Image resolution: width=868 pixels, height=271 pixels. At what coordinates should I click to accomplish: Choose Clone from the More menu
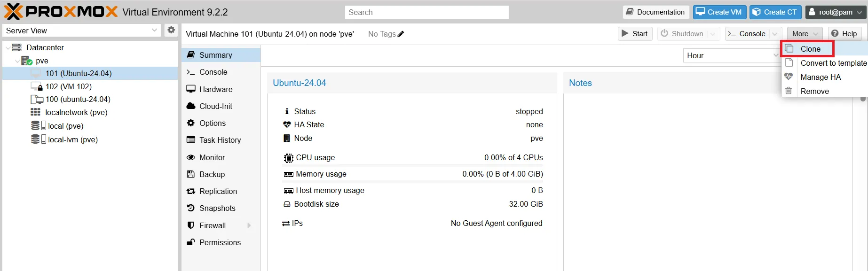tap(825, 49)
